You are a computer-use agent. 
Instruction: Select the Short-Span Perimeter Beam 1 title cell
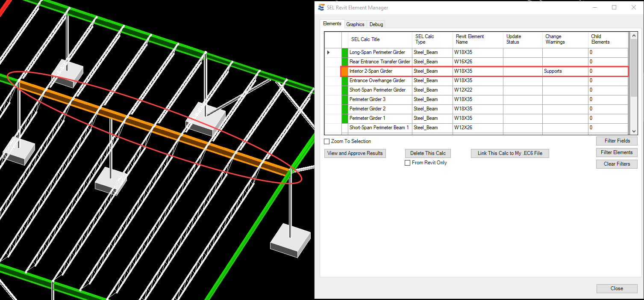[380, 128]
